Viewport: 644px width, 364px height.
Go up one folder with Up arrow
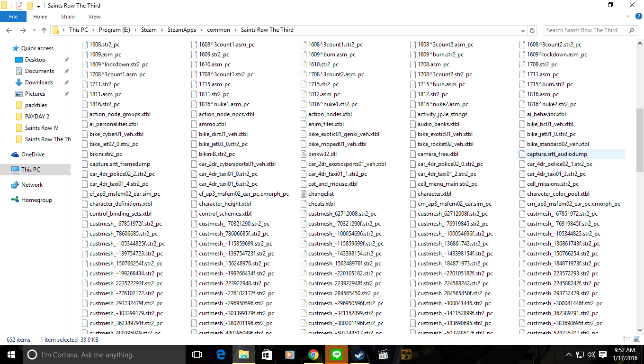(44, 30)
